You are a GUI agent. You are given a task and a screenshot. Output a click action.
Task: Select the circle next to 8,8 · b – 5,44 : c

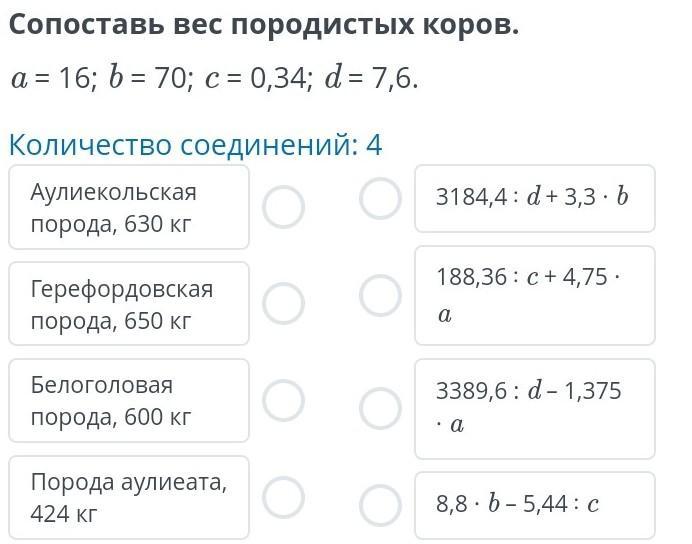(x=380, y=504)
